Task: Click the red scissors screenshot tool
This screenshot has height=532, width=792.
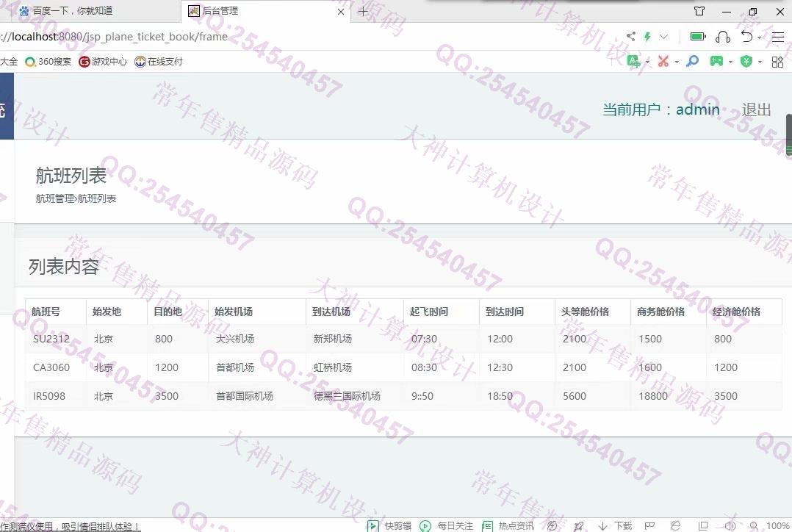Action: tap(663, 62)
